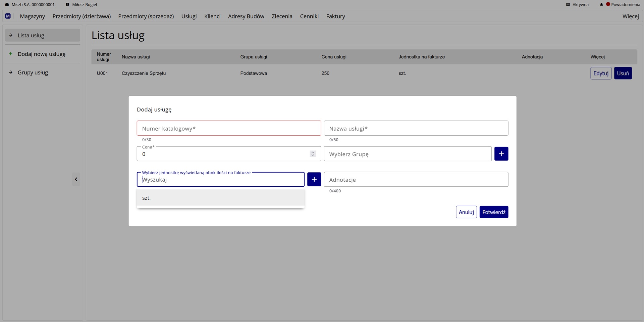Open the Faktury menu
The height and width of the screenshot is (322, 644).
tap(335, 16)
